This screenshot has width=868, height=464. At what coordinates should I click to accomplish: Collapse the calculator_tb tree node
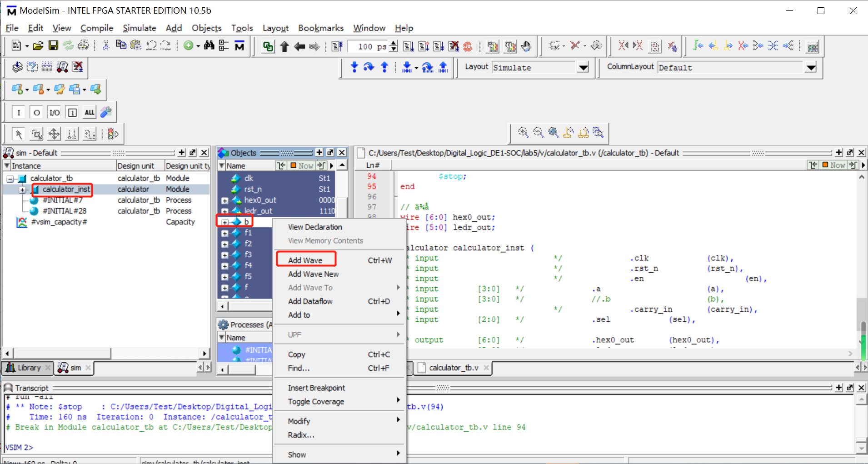pyautogui.click(x=10, y=179)
